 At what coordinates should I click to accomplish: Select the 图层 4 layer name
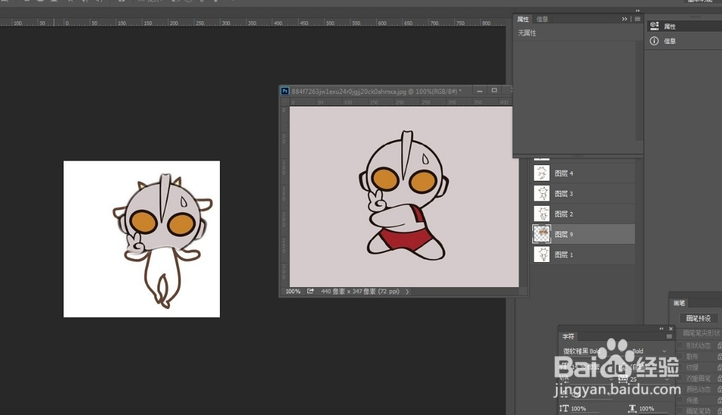[x=564, y=173]
